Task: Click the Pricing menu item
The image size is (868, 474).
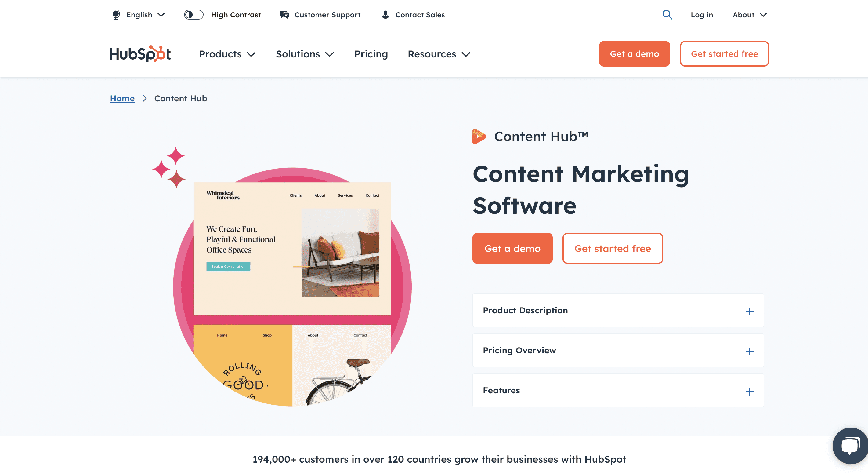Action: (371, 54)
